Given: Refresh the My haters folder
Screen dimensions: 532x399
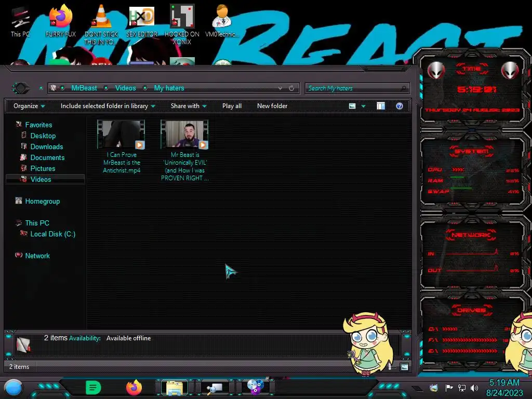Looking at the screenshot, I should click(291, 88).
